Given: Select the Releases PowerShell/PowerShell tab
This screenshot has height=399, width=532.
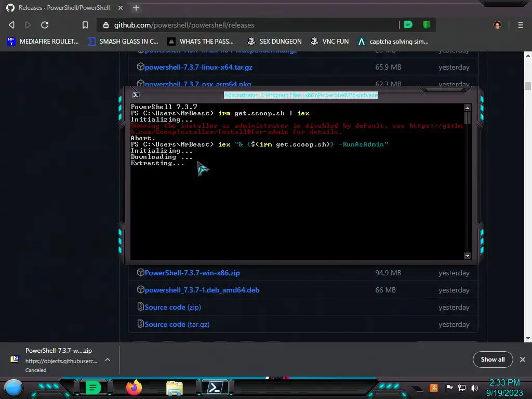Looking at the screenshot, I should tap(64, 8).
